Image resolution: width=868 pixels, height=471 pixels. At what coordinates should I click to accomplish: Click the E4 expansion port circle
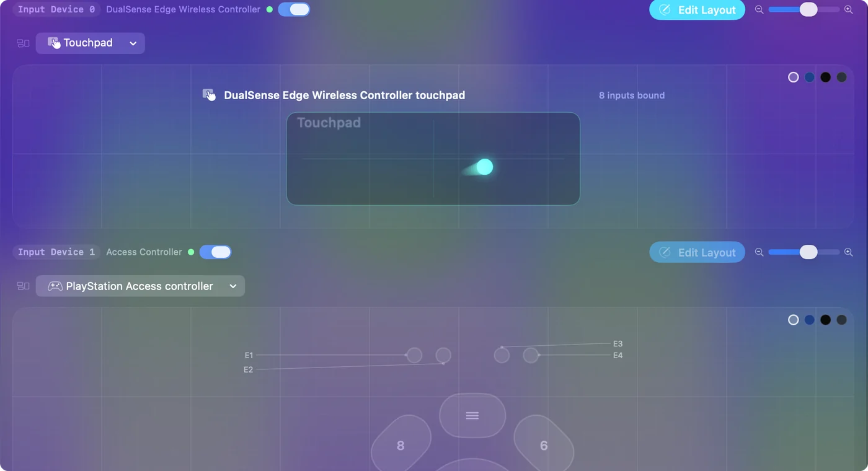[x=531, y=355]
